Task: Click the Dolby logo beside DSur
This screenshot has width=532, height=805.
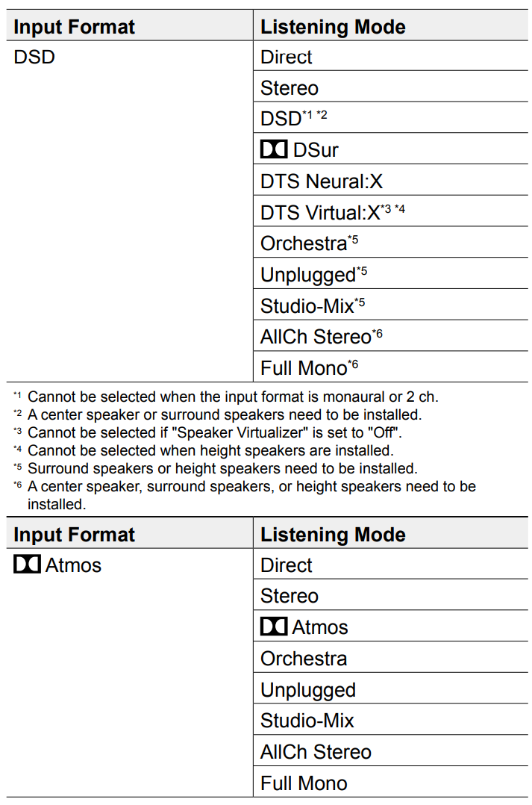Action: tap(273, 149)
